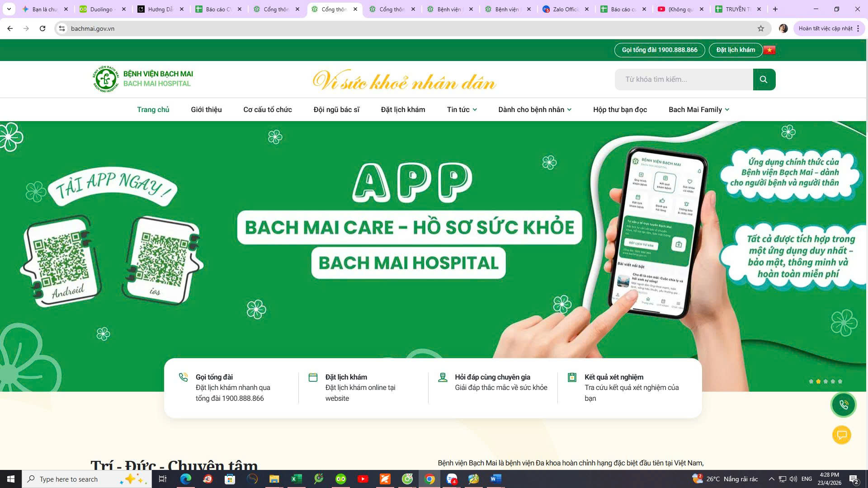Click Kết quả xét nghiệm link
This screenshot has width=868, height=488.
click(x=613, y=377)
